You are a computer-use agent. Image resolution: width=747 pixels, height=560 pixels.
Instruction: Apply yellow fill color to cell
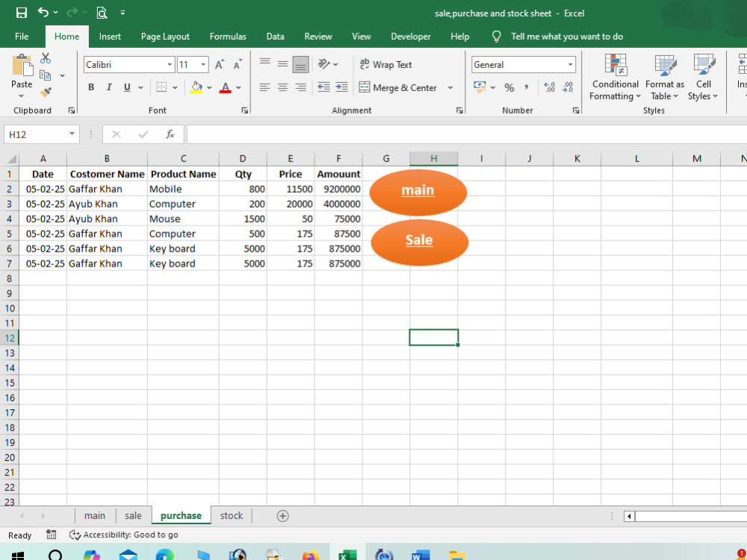point(196,87)
